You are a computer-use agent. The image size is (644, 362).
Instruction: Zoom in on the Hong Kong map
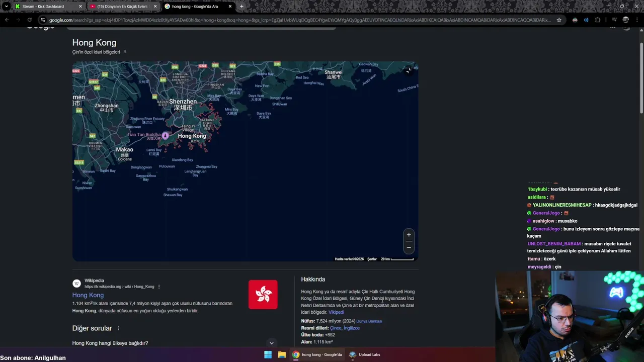click(409, 235)
